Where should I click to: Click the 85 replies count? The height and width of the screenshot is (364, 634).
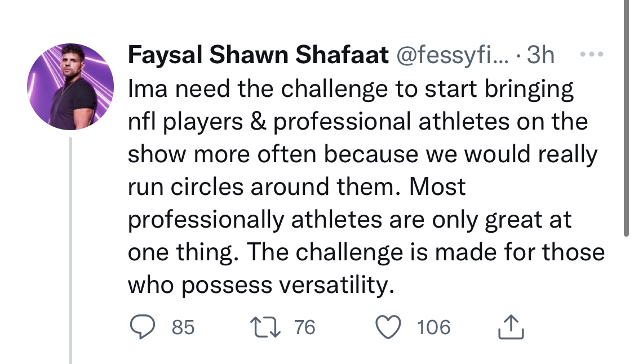[183, 327]
